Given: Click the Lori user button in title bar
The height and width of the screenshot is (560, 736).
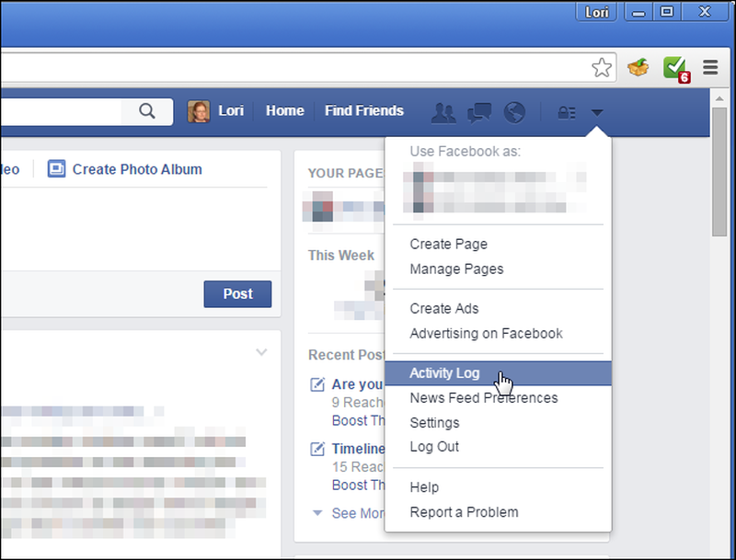Looking at the screenshot, I should click(x=596, y=12).
